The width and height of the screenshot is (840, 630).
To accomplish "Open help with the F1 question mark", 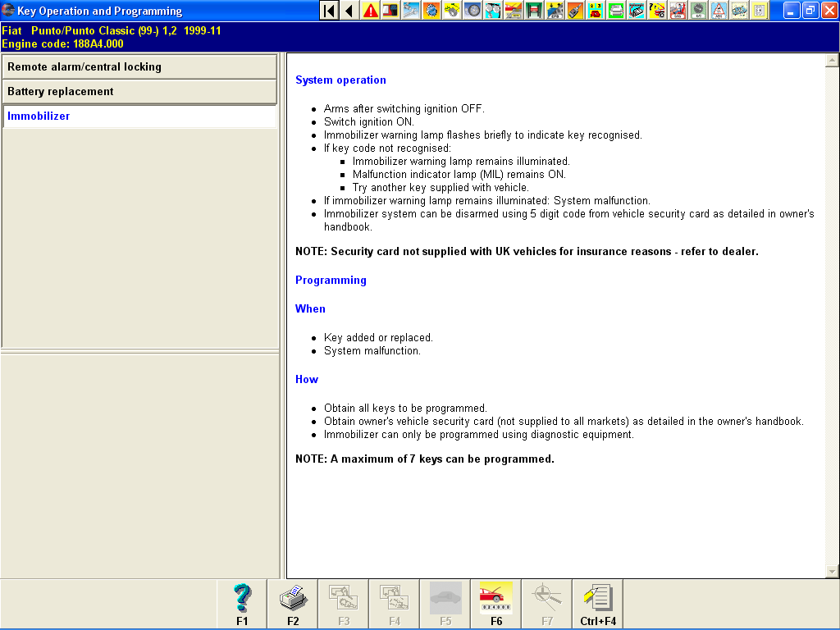I will coord(242,604).
